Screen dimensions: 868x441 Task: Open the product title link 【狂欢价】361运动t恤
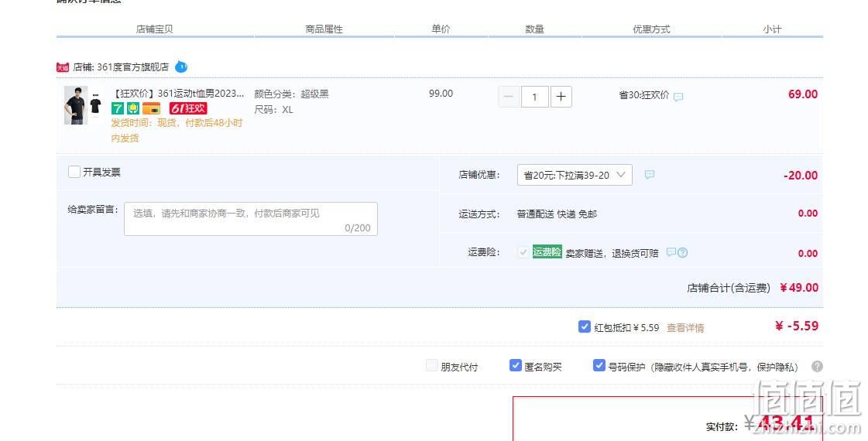point(178,94)
